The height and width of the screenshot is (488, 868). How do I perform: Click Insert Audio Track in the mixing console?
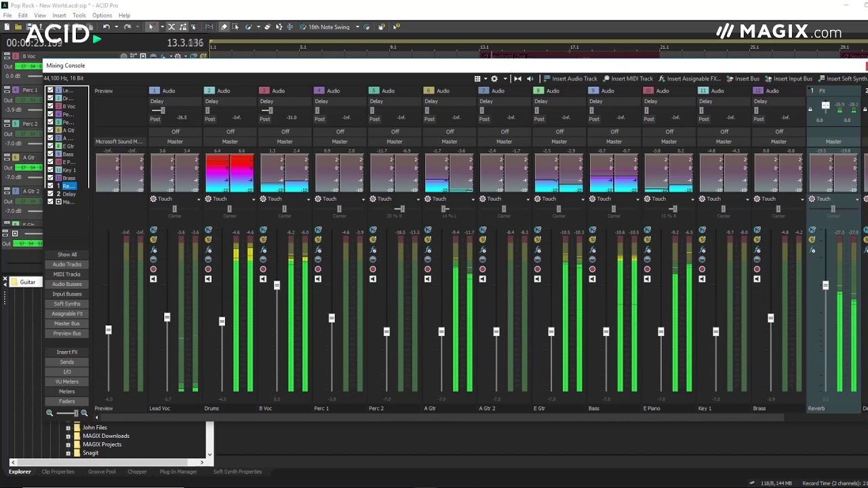pos(570,79)
